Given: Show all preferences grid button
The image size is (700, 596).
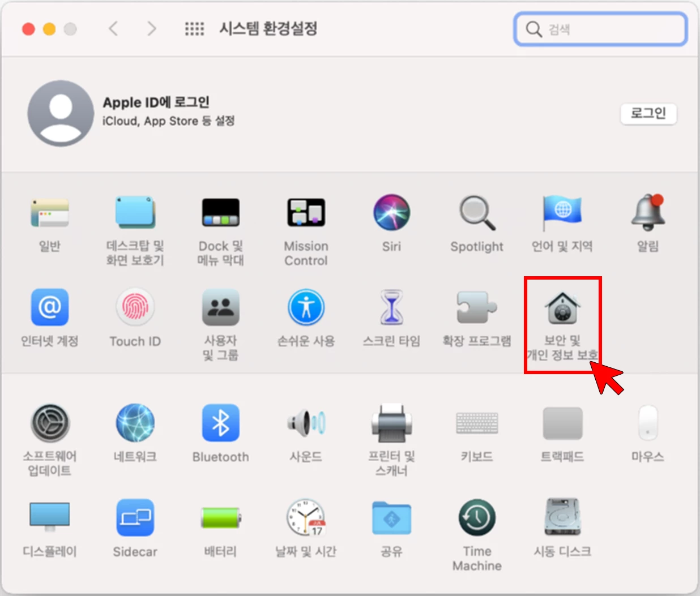Looking at the screenshot, I should [194, 28].
